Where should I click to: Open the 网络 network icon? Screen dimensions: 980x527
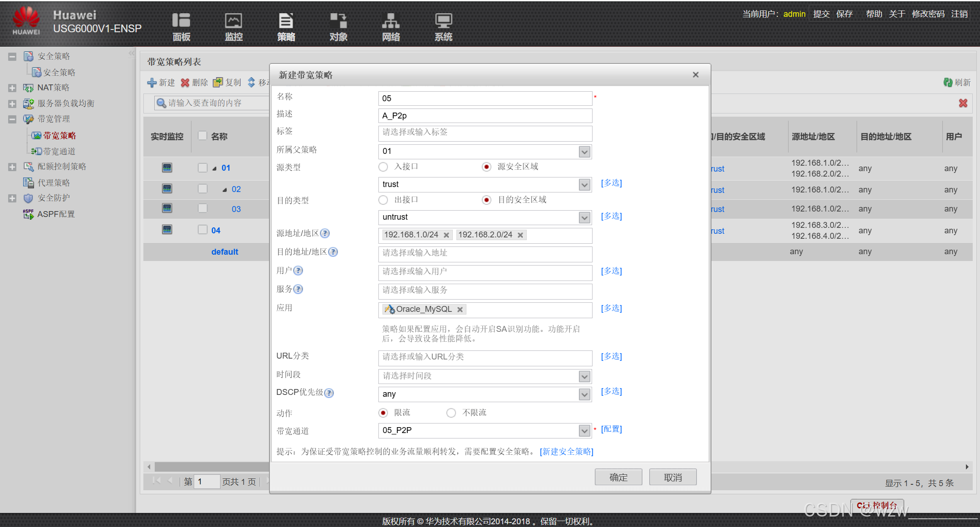coord(391,21)
